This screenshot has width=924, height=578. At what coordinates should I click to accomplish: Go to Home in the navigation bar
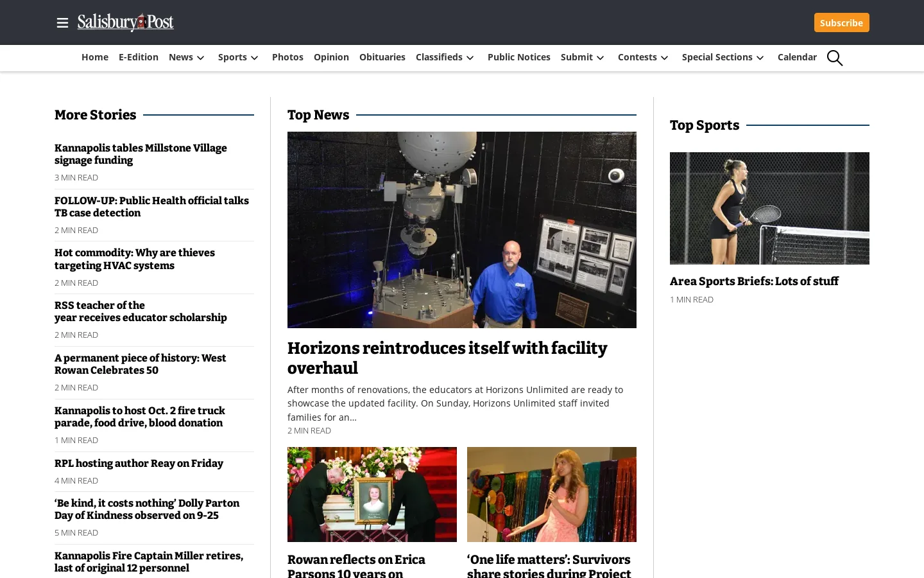point(95,57)
